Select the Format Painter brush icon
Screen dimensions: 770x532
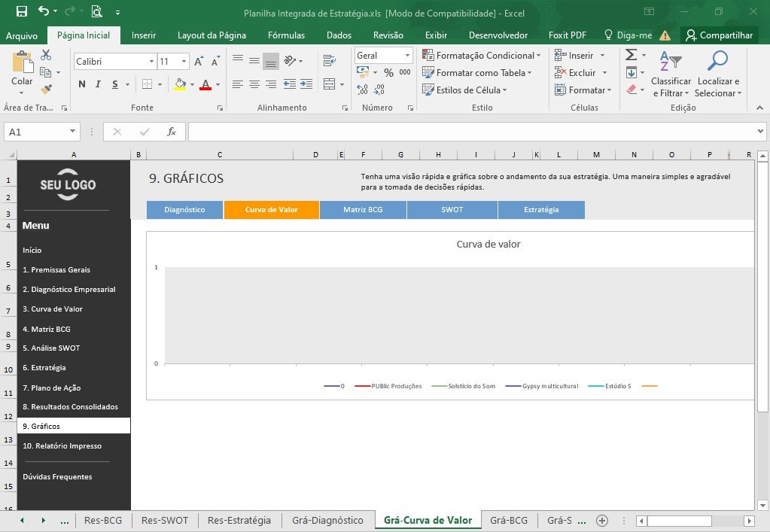tap(46, 90)
